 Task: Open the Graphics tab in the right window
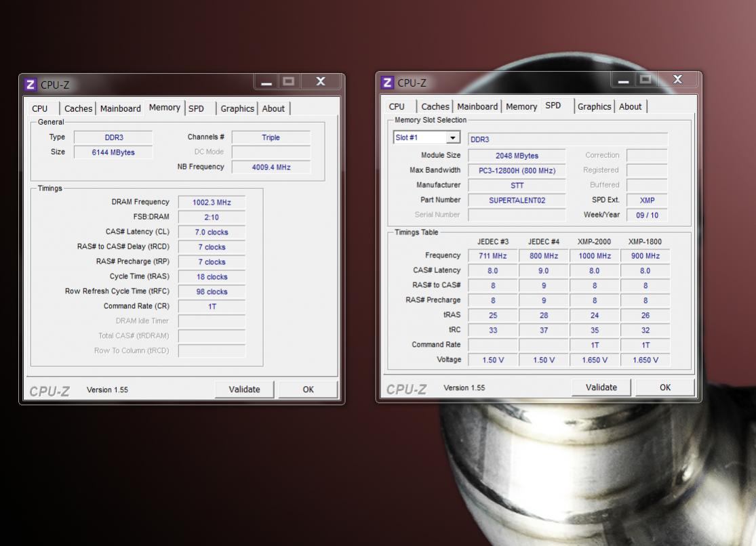pyautogui.click(x=594, y=106)
